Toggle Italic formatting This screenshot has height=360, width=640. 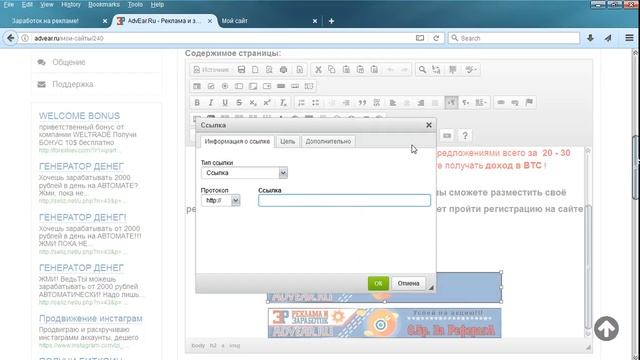pos(211,102)
